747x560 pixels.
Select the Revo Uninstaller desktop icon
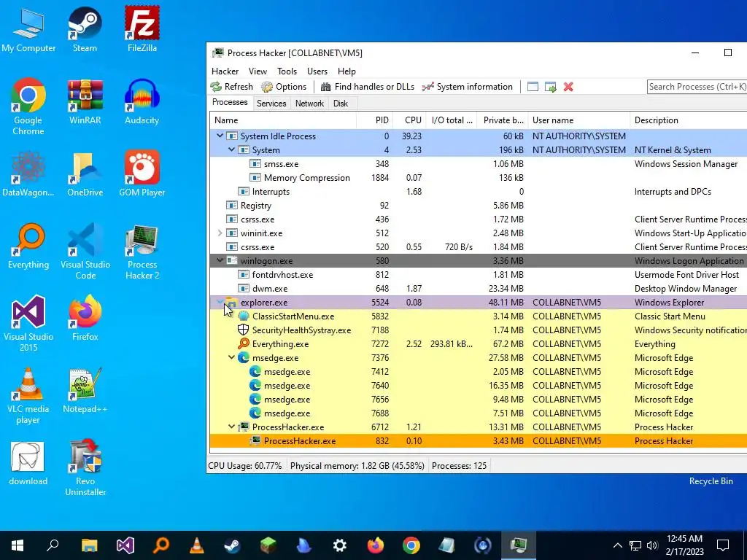(x=85, y=467)
